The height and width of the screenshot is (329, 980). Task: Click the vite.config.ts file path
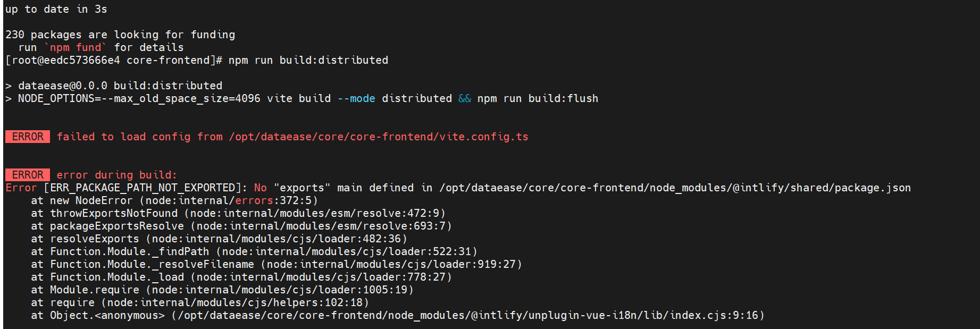379,137
